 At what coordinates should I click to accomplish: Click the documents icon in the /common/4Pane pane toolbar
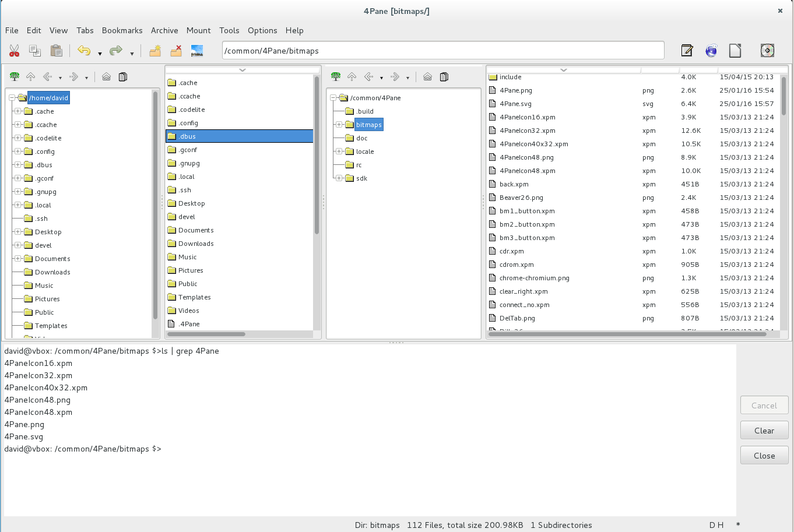[x=444, y=76]
